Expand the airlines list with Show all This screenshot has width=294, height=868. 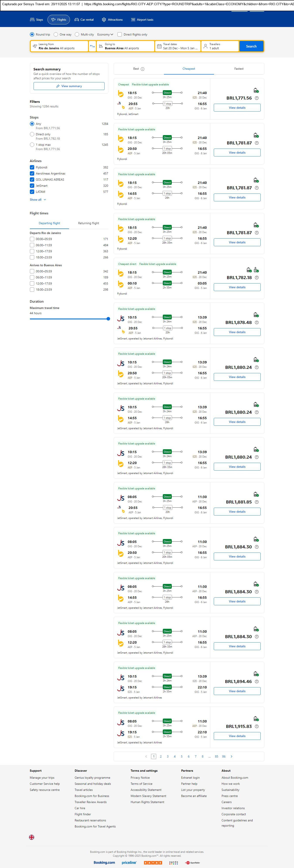click(38, 200)
